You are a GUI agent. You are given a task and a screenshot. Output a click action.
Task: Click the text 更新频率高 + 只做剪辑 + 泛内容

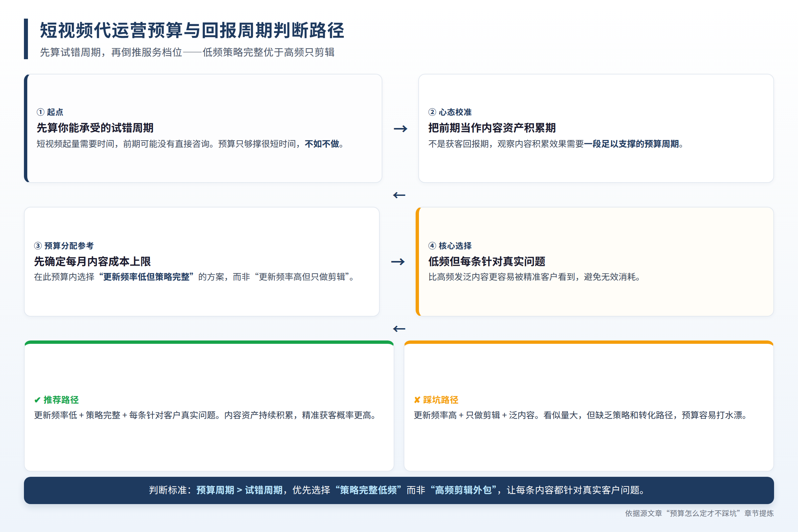(x=474, y=415)
